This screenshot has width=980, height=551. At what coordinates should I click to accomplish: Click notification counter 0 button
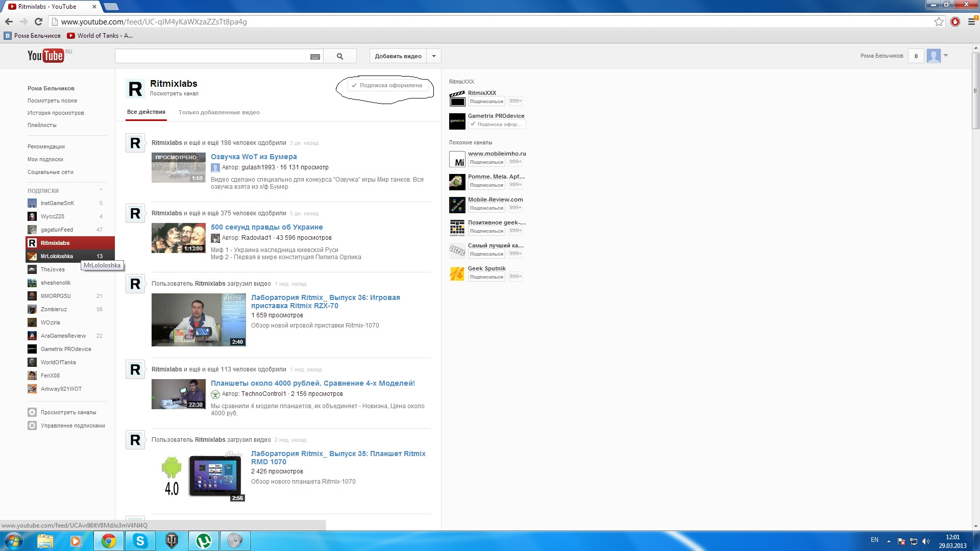(x=916, y=56)
